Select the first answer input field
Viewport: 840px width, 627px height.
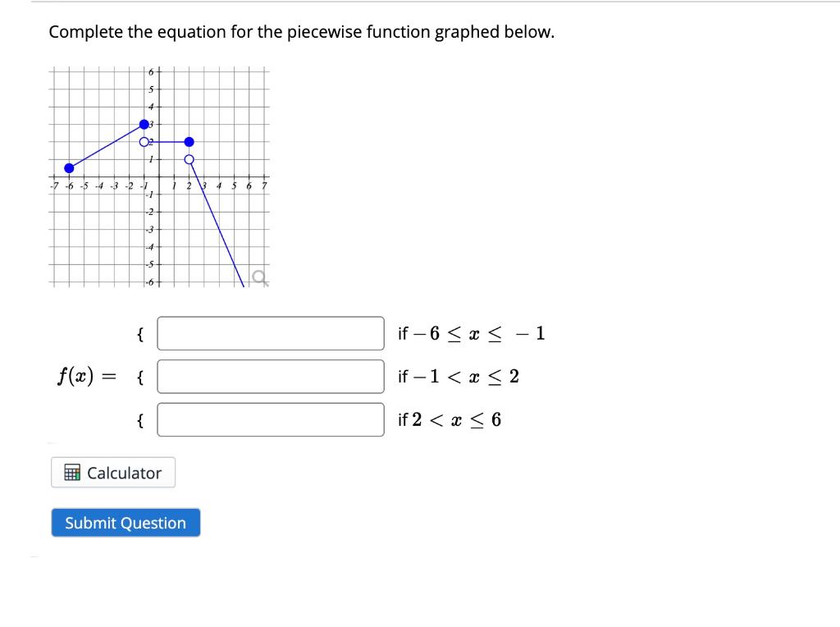(269, 332)
